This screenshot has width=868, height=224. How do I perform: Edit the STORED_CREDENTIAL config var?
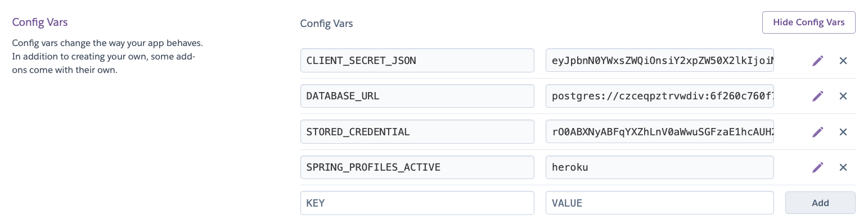(x=817, y=132)
